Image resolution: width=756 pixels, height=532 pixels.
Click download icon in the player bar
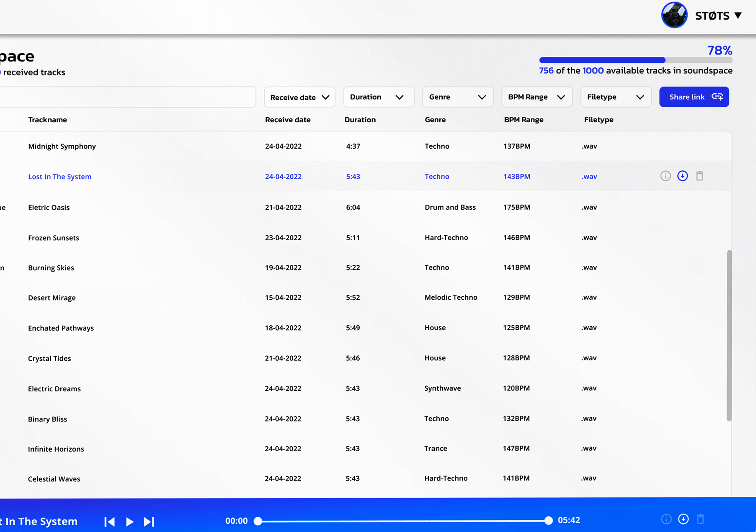[x=683, y=519]
